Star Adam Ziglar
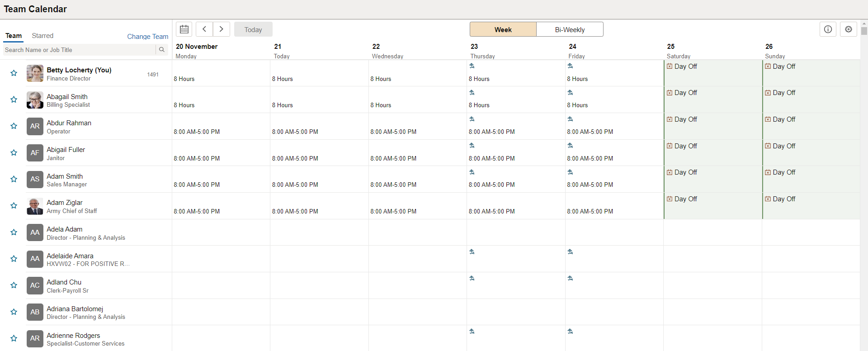This screenshot has height=351, width=868. pos(14,206)
